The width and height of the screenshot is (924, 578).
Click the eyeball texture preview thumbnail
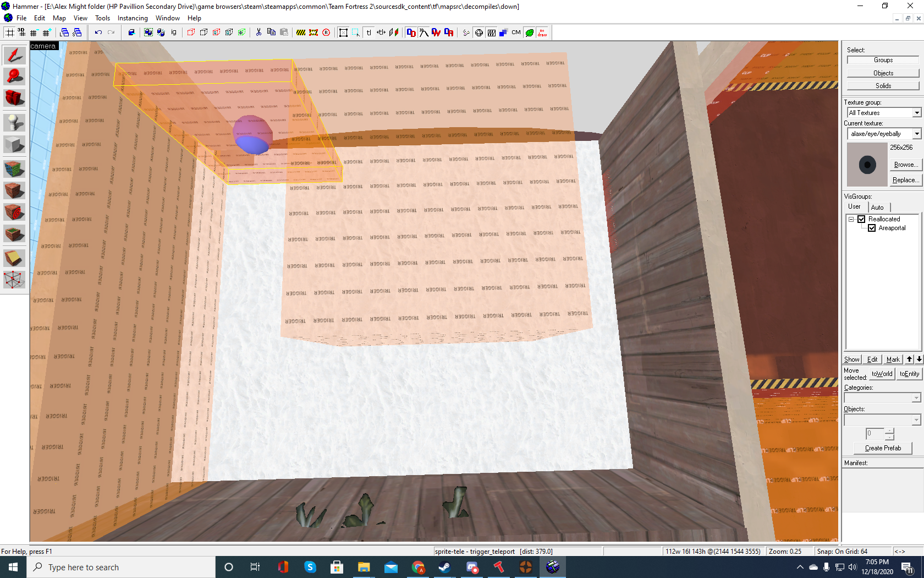pyautogui.click(x=867, y=165)
